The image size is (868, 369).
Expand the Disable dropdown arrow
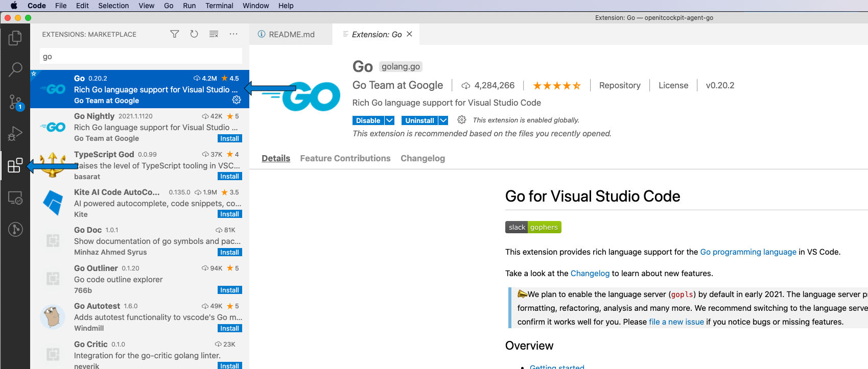pos(390,120)
